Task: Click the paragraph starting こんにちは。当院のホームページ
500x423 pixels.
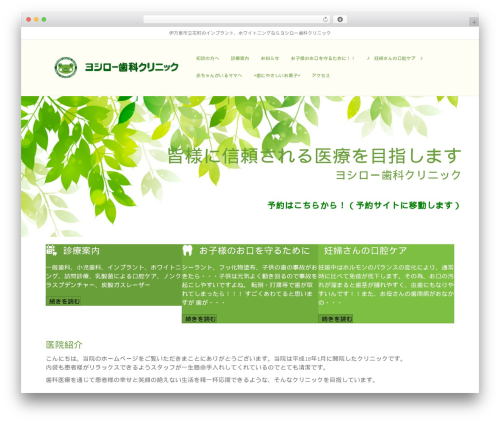Action: (225, 363)
